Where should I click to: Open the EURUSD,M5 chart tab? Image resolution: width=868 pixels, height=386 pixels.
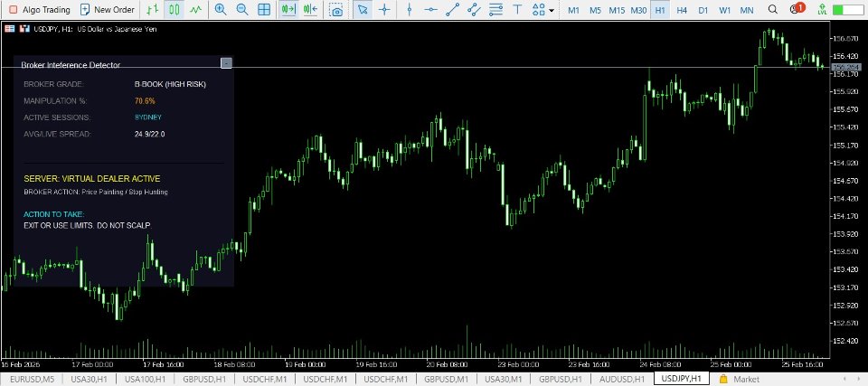tap(32, 379)
